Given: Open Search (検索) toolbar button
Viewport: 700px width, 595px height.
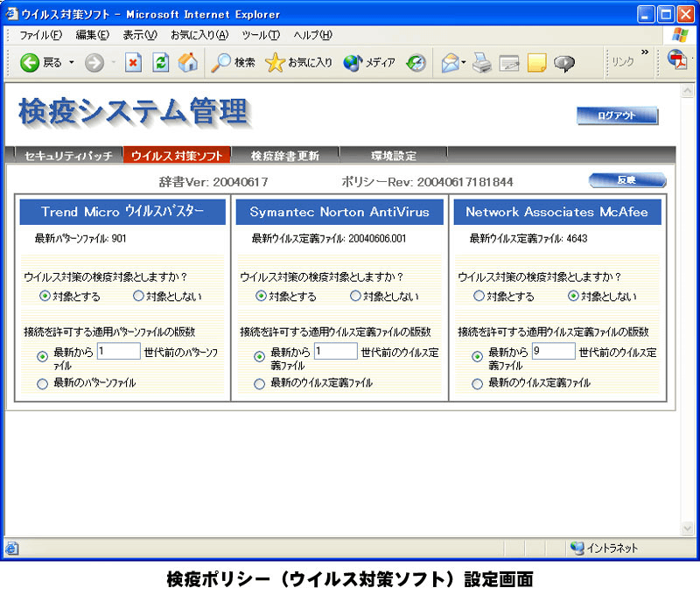Looking at the screenshot, I should (x=233, y=62).
